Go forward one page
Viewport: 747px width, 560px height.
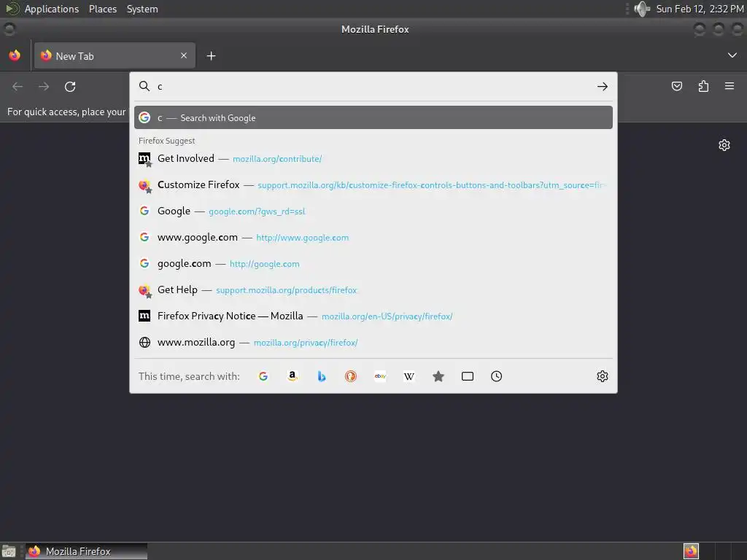tap(44, 86)
